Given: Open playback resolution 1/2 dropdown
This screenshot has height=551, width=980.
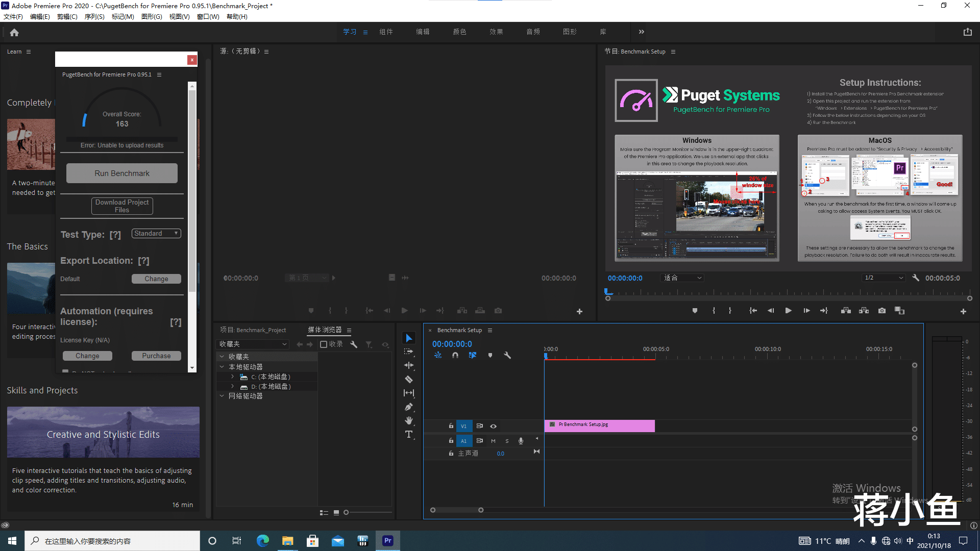Looking at the screenshot, I should click(884, 278).
